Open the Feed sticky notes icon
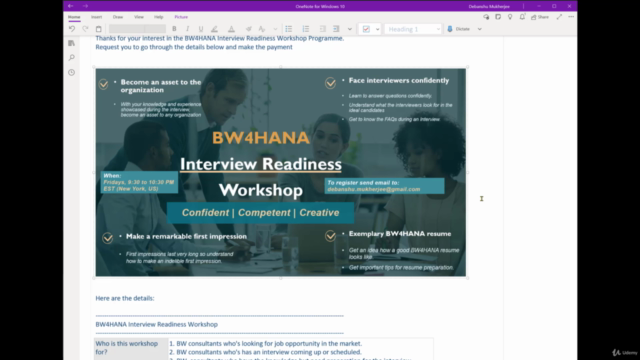Image resolution: width=640 pixels, height=360 pixels. pyautogui.click(x=498, y=17)
